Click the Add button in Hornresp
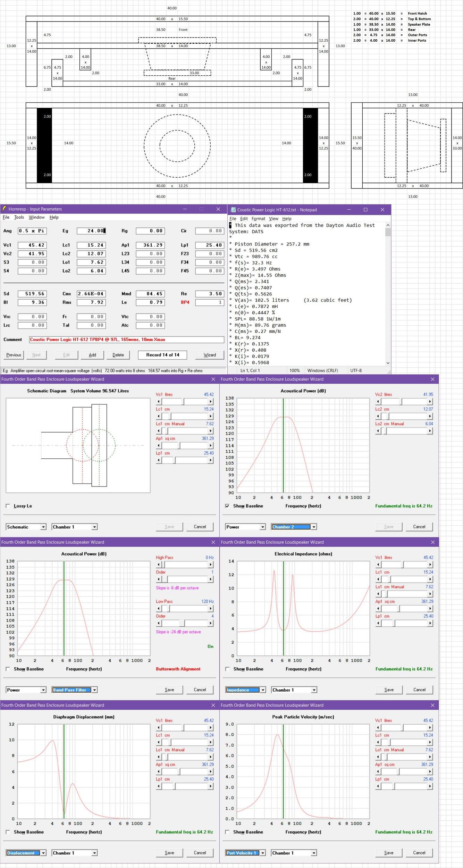Viewport: 463px width, 868px height. click(92, 355)
